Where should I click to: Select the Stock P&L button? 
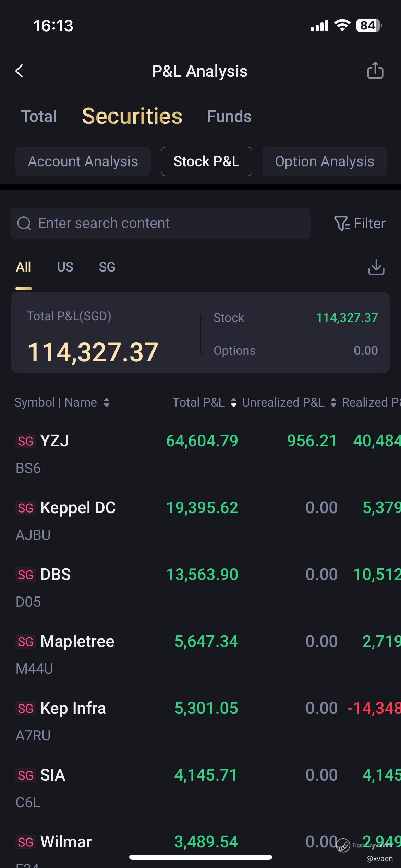click(206, 161)
